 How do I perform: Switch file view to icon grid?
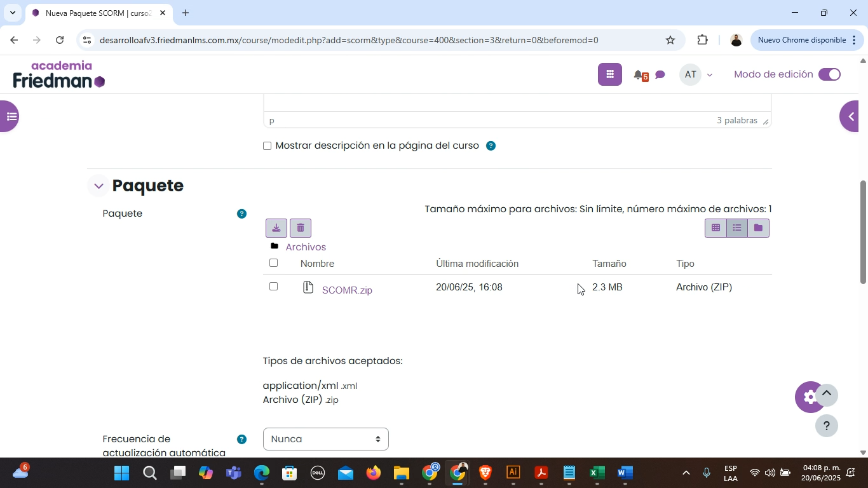(715, 228)
